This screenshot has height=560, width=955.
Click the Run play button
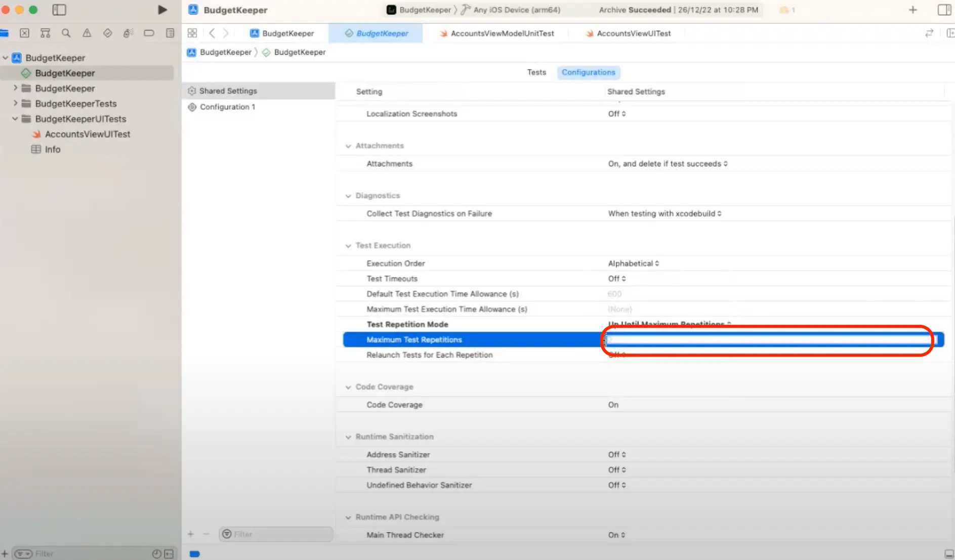pyautogui.click(x=162, y=10)
